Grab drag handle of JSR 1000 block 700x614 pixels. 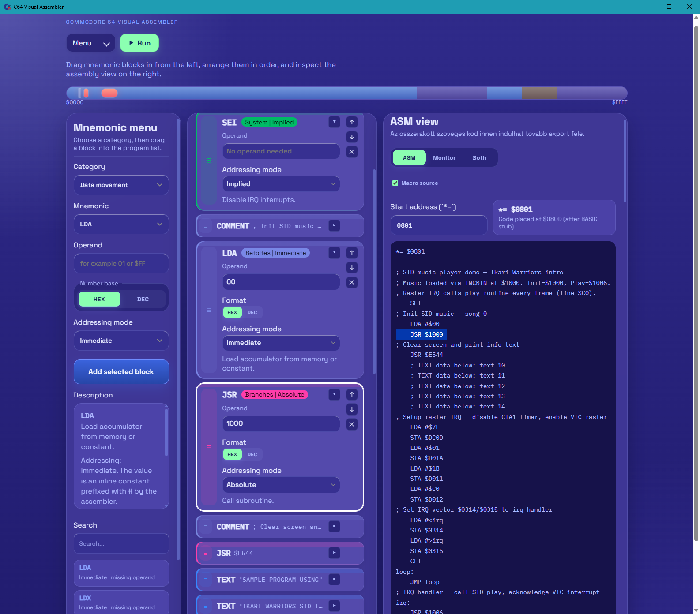pyautogui.click(x=209, y=447)
